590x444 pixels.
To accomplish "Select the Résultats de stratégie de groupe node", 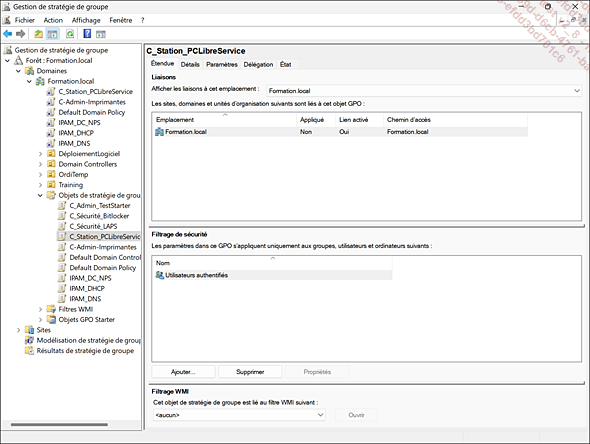I will point(85,351).
